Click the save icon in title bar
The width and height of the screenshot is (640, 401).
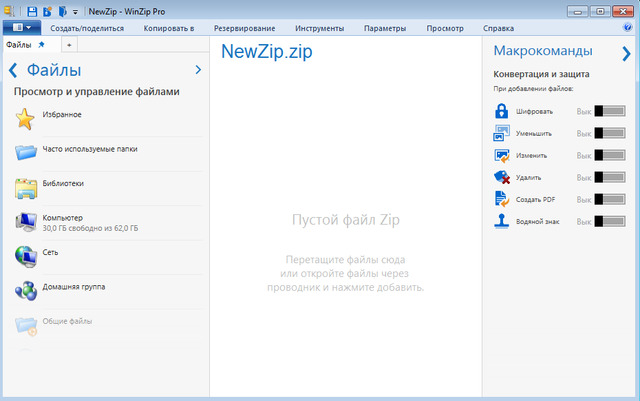pos(32,11)
